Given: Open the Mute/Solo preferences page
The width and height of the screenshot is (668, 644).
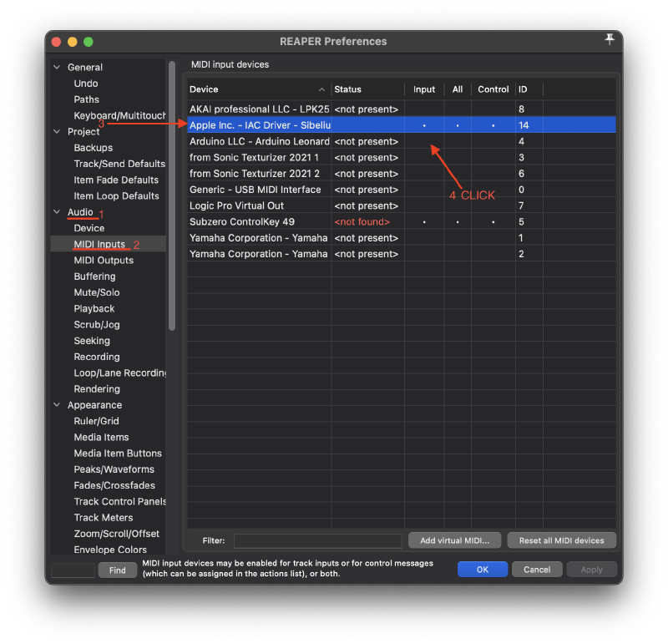Looking at the screenshot, I should point(97,292).
